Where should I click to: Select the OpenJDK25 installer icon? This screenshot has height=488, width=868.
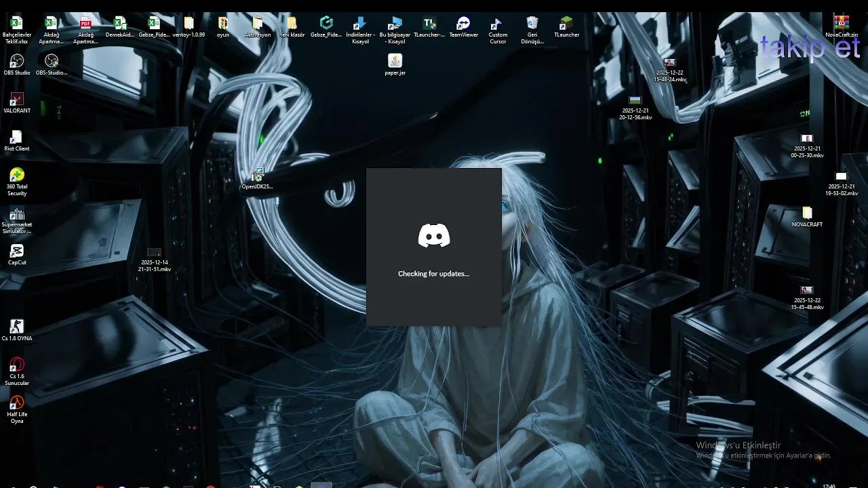click(x=258, y=176)
